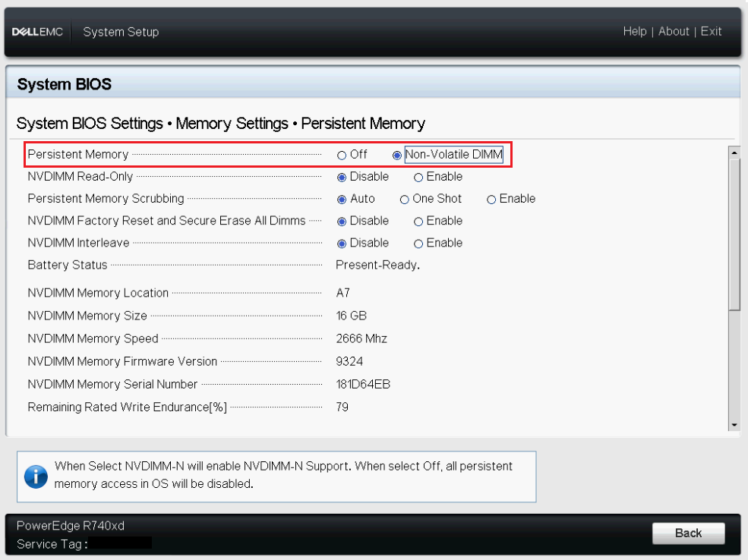This screenshot has width=748, height=560.
Task: Enable Persistent Memory Scrubbing
Action: pyautogui.click(x=491, y=199)
